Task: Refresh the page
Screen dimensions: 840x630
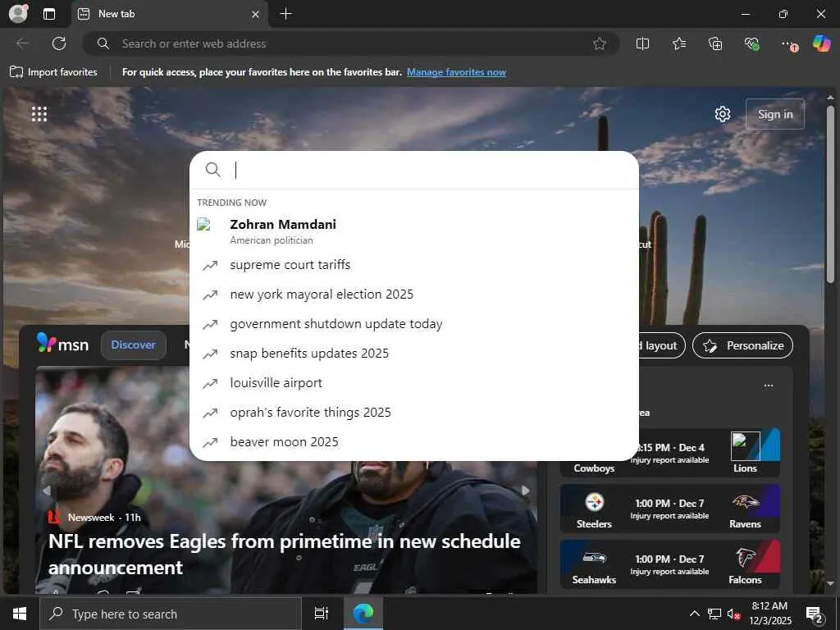Action: 59,43
